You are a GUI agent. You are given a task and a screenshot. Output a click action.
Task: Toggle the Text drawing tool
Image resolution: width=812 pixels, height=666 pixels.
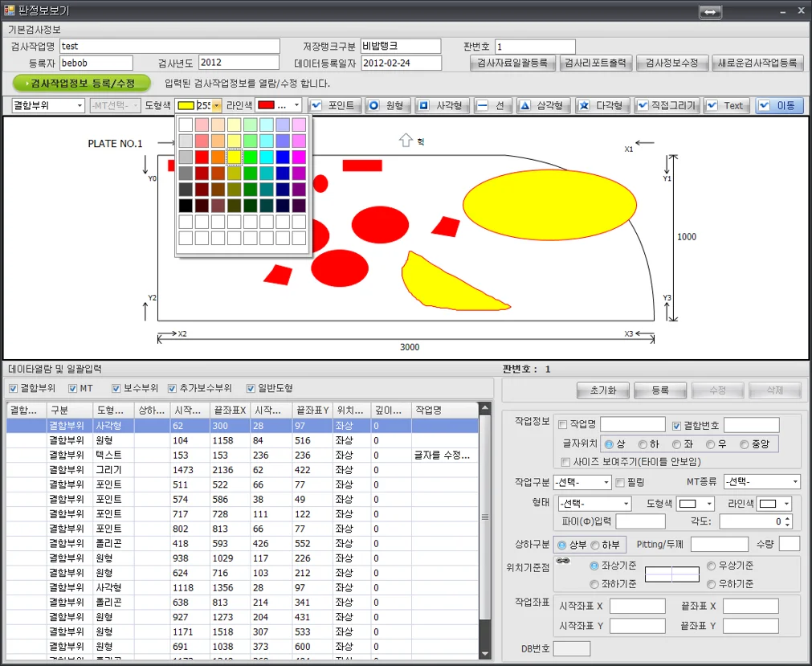click(x=726, y=105)
